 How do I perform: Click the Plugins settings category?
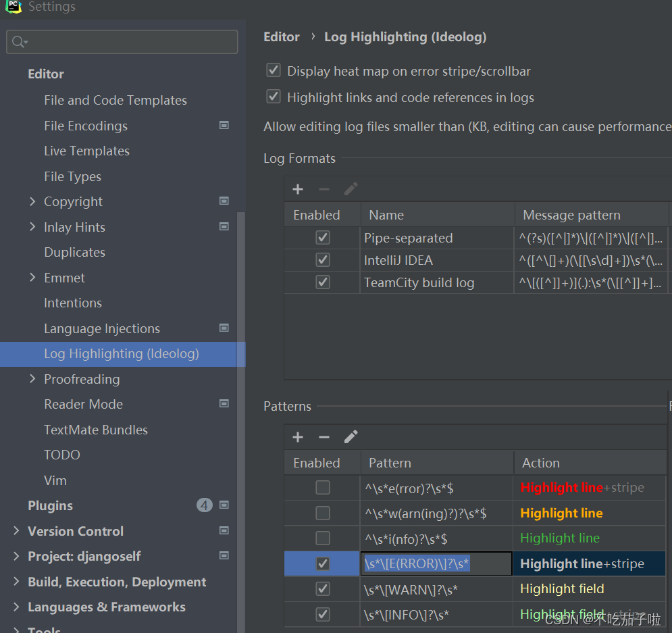point(50,506)
